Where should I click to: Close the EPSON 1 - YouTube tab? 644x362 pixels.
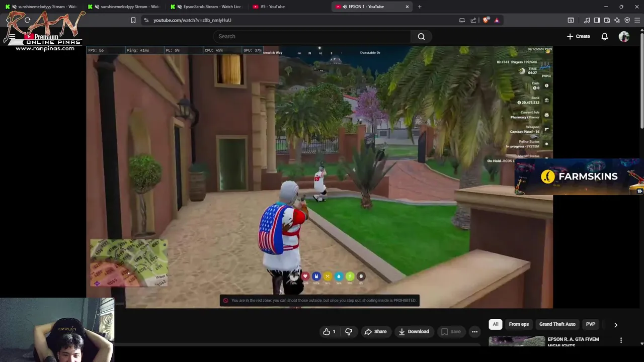point(407,7)
